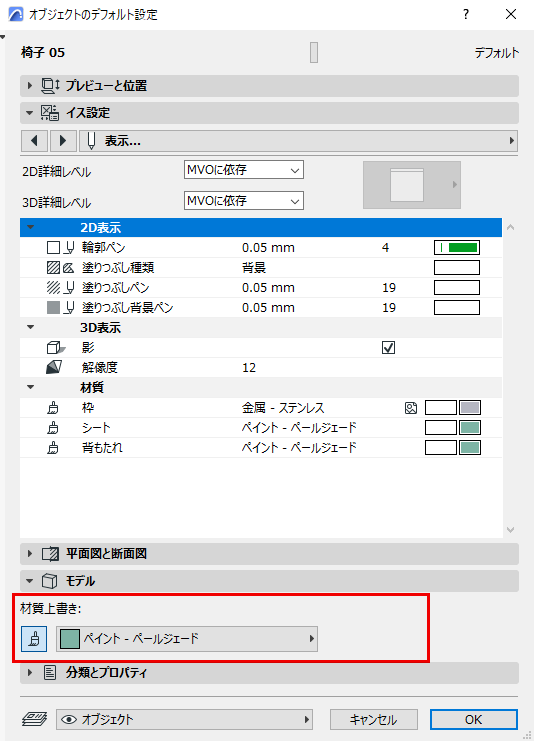Click the 塗りつぶしペン pen number 19
Image resolution: width=534 pixels, height=741 pixels.
click(389, 287)
